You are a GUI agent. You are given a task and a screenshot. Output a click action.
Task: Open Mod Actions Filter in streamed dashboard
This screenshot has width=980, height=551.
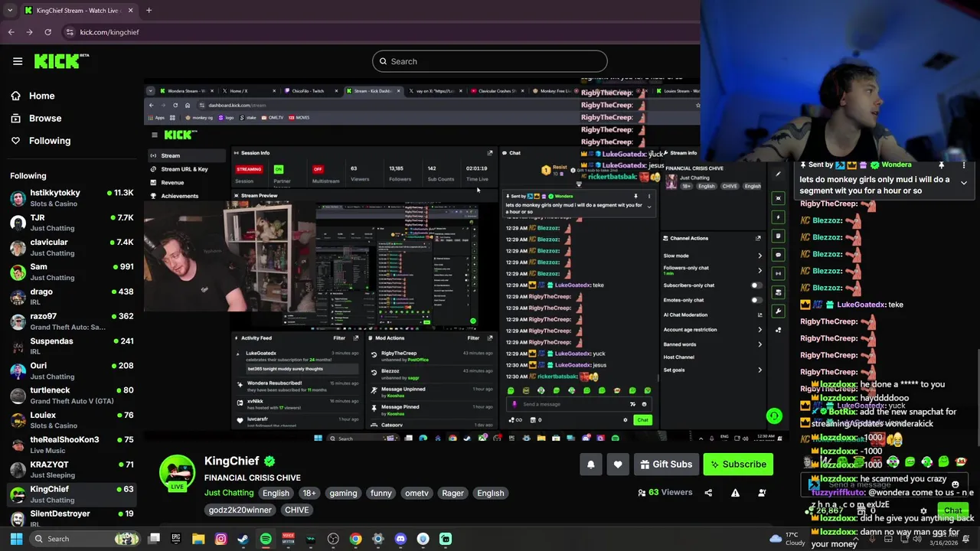click(x=473, y=337)
